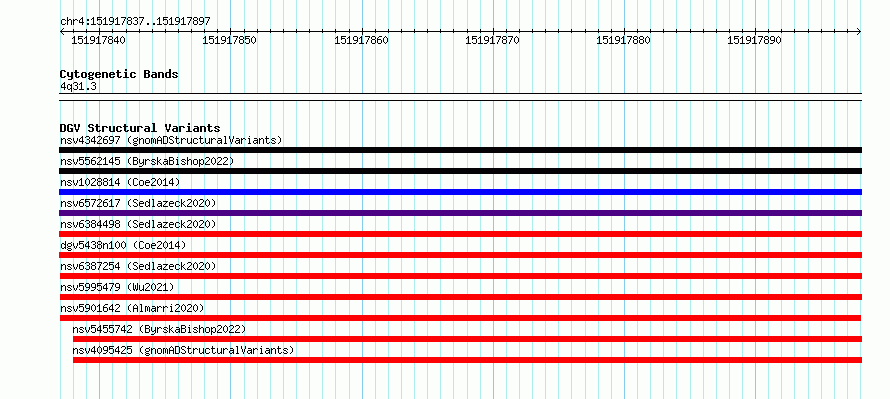Select the purple bar under nsv6572617

[x=460, y=213]
